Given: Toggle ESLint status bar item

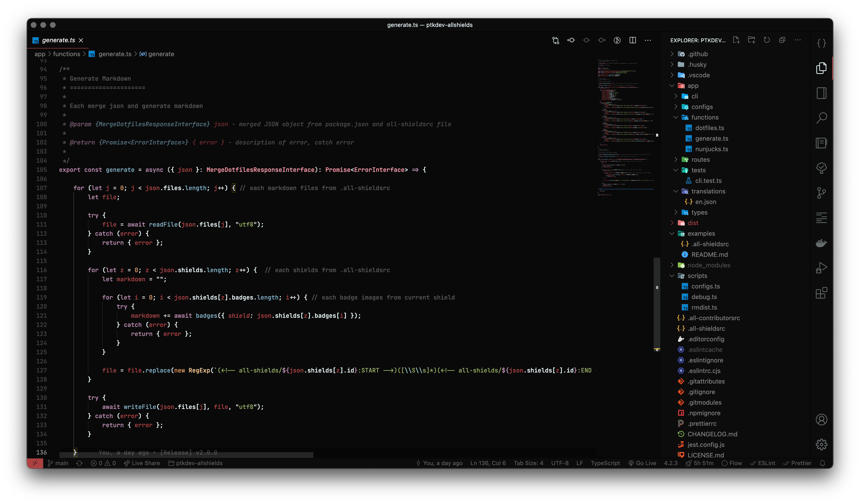Looking at the screenshot, I should coord(762,463).
